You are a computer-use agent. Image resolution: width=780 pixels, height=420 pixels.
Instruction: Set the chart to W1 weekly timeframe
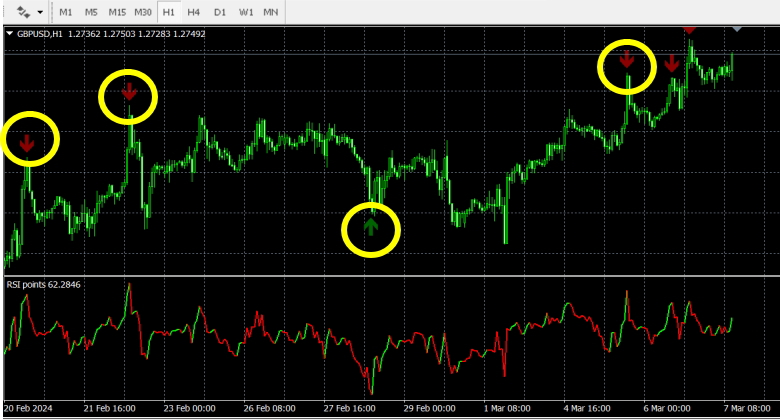click(x=246, y=12)
